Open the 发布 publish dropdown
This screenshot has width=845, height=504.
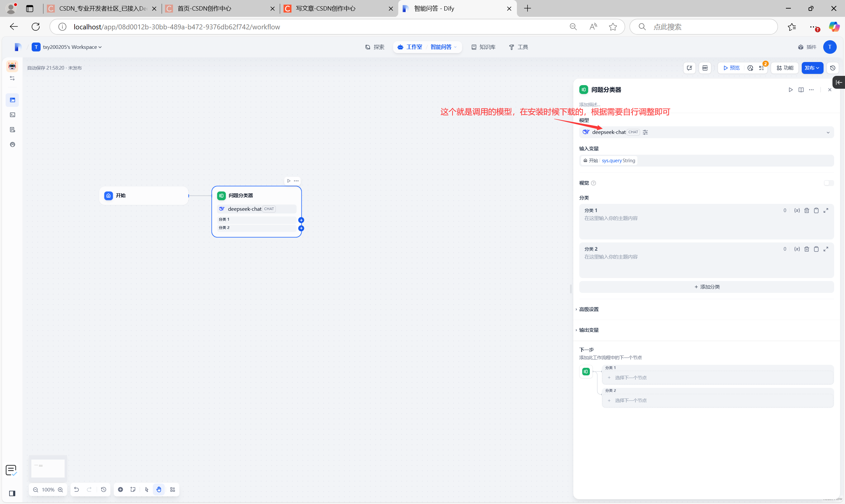[812, 68]
